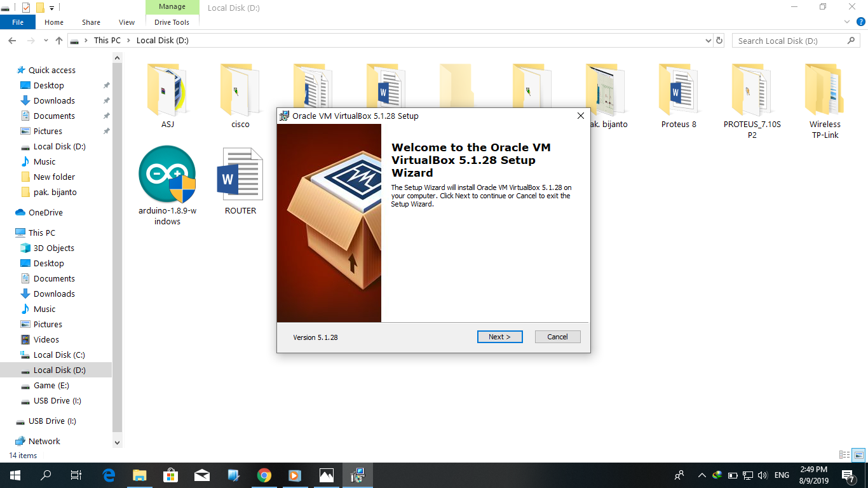Click the ENG language indicator
This screenshot has width=868, height=488.
coord(782,475)
